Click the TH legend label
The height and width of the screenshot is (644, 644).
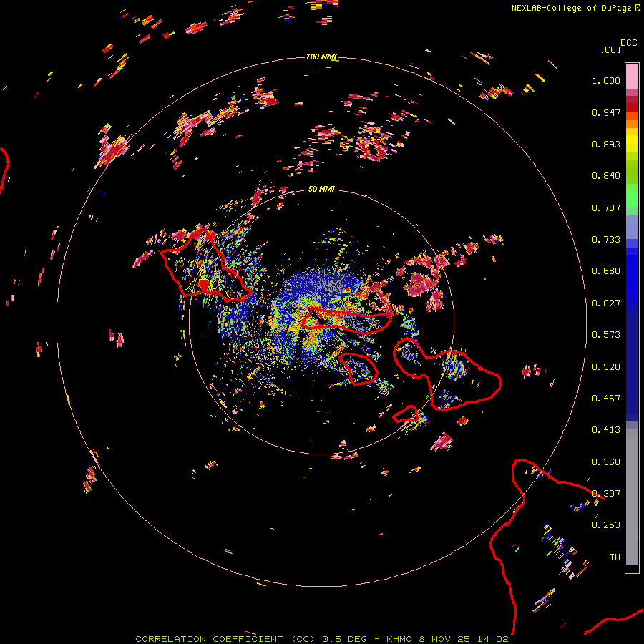(615, 557)
